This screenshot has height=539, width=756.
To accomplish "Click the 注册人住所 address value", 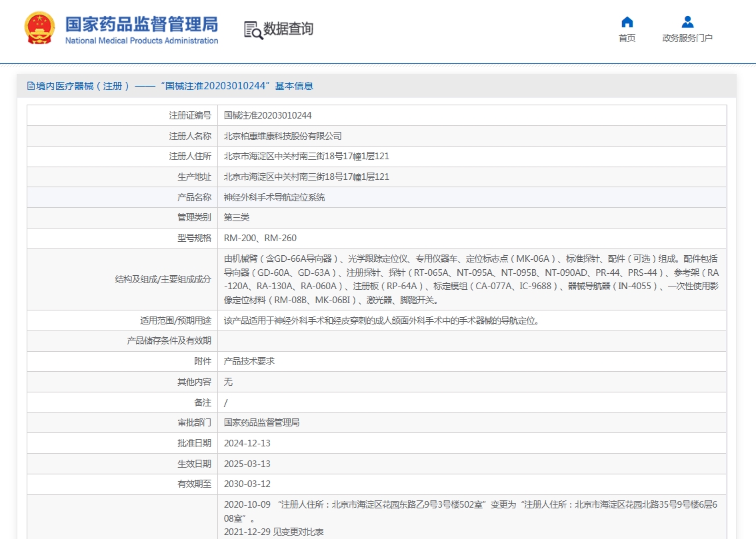I will (306, 157).
